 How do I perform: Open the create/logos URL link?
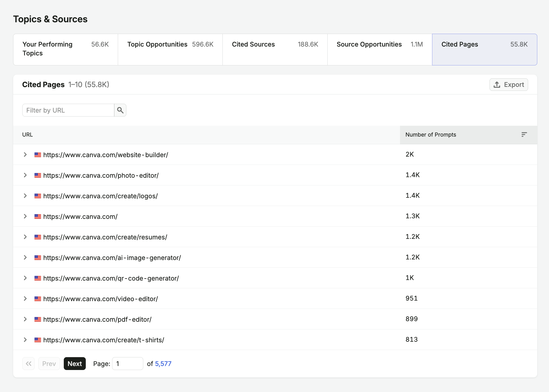[101, 196]
